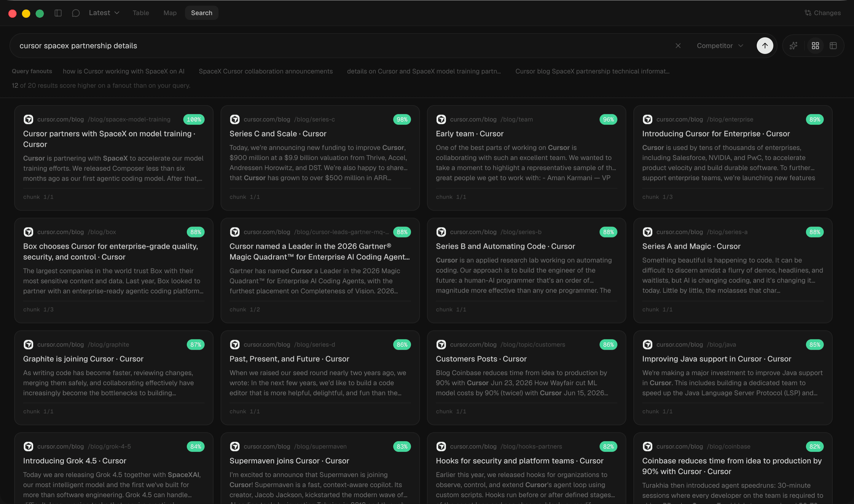Click Cursor logo on /blog/box card
Image resolution: width=854 pixels, height=504 pixels.
point(28,232)
